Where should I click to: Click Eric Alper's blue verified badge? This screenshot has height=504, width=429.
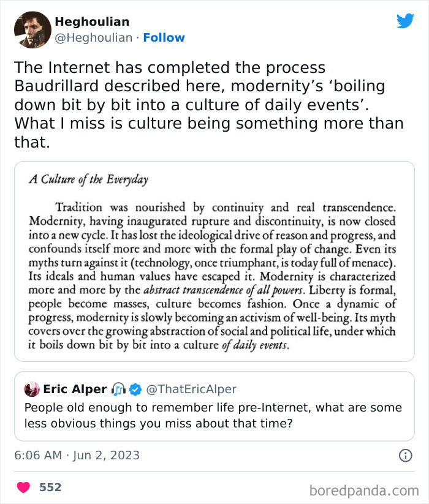point(136,389)
